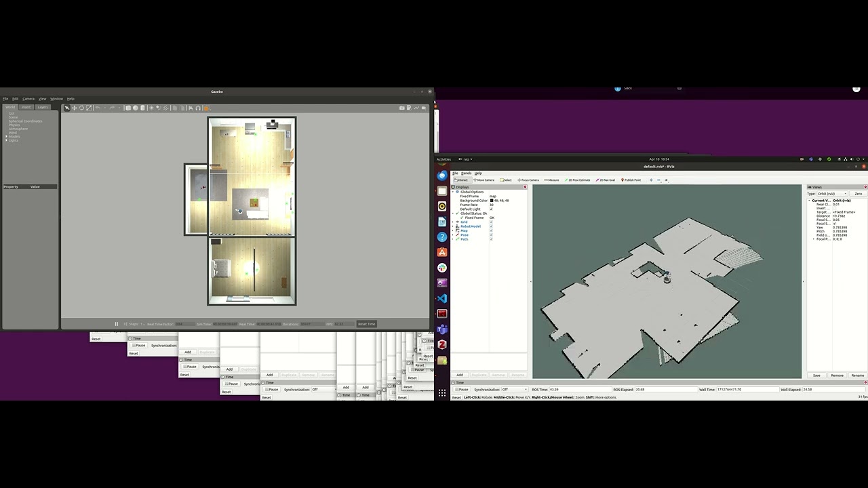The width and height of the screenshot is (868, 488).
Task: Collapse the Global Options tree item
Action: click(454, 192)
